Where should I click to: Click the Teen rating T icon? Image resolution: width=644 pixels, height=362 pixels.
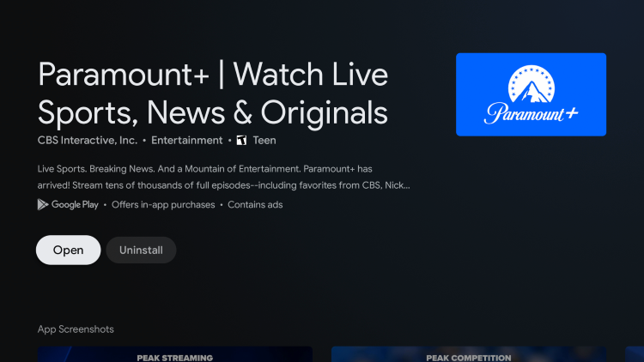click(241, 141)
